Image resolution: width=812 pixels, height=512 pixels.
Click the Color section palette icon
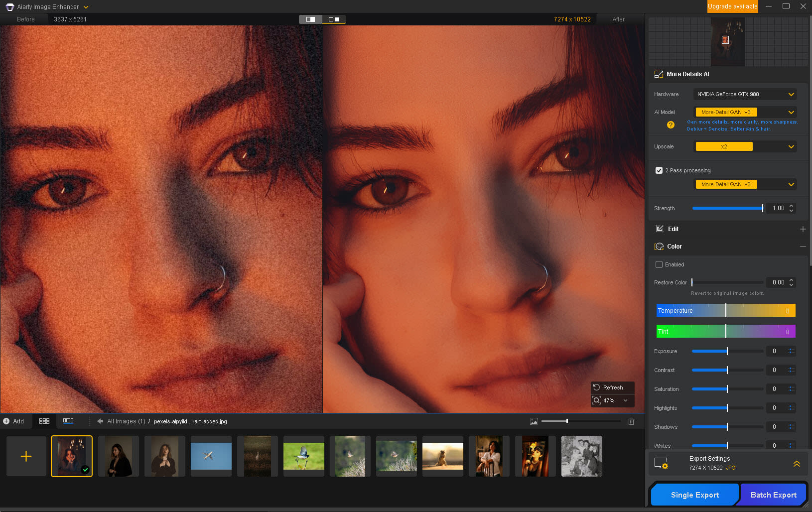tap(659, 247)
